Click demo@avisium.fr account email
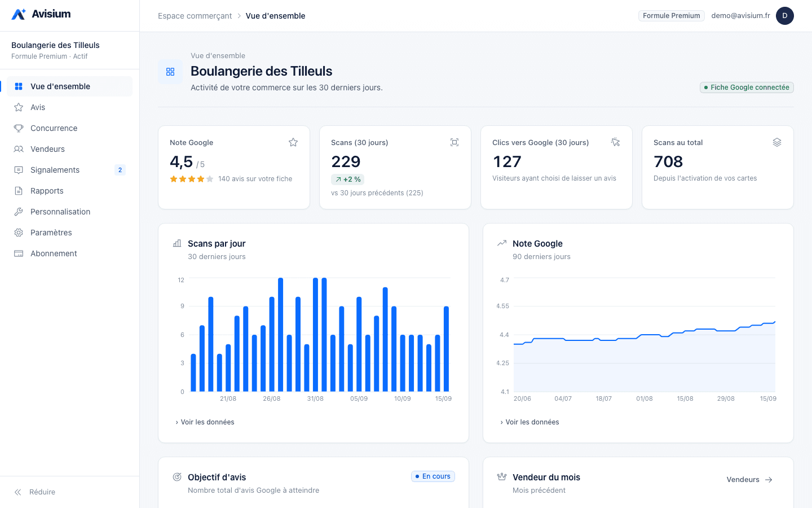812x508 pixels. (x=740, y=16)
